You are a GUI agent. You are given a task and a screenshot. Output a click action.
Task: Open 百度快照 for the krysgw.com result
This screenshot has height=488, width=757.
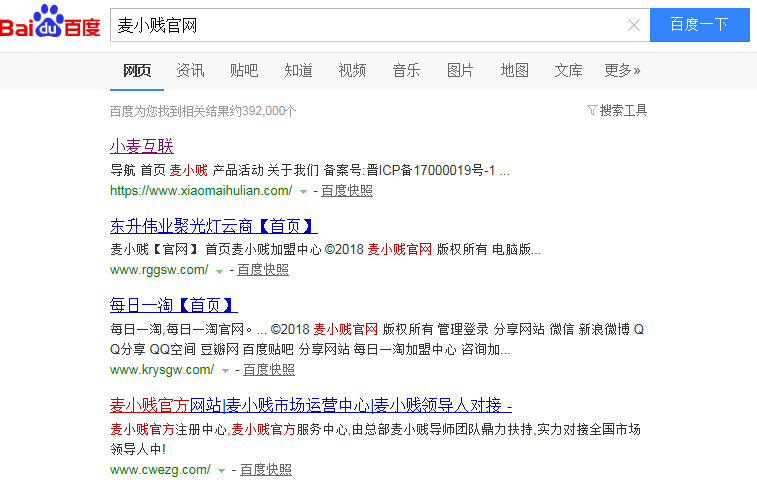tap(269, 370)
